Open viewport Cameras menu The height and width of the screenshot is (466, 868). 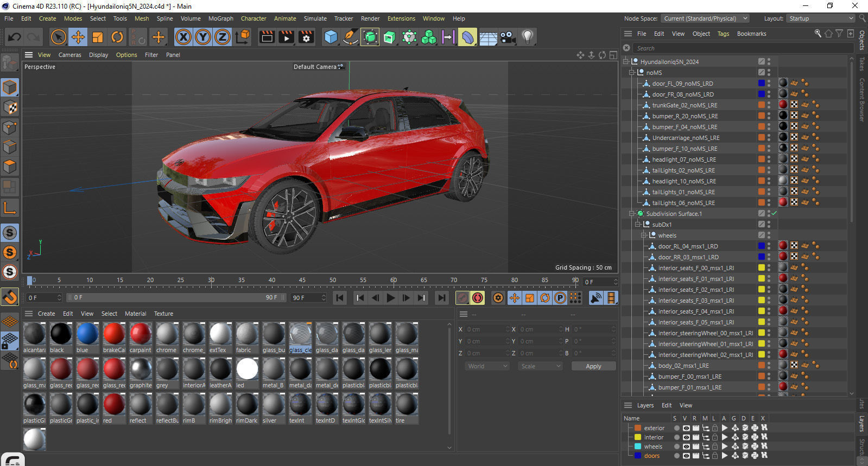tap(69, 55)
